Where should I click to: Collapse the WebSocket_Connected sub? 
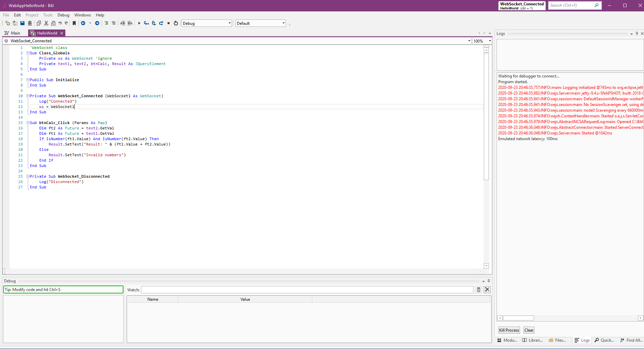click(x=28, y=96)
